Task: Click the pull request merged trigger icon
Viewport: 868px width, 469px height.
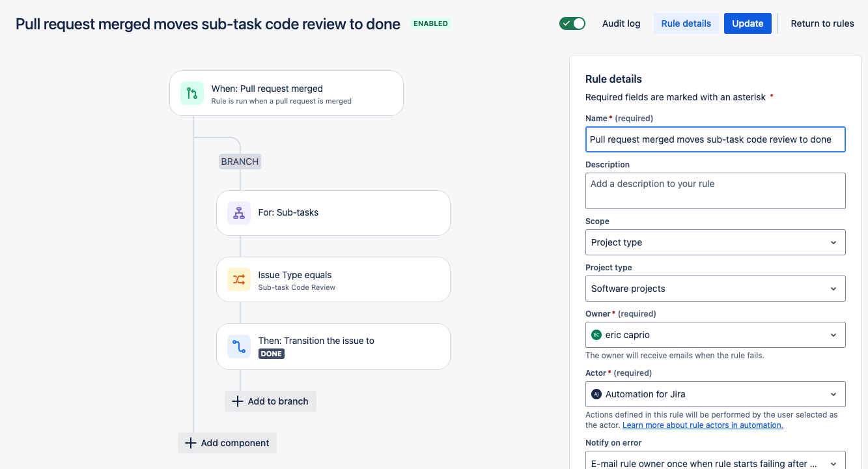Action: coord(191,93)
